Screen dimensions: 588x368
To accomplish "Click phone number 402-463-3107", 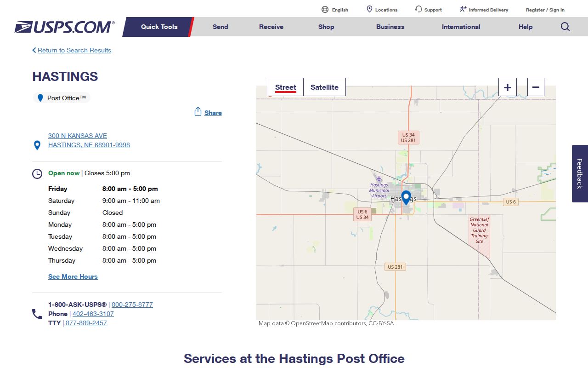I will pyautogui.click(x=93, y=314).
